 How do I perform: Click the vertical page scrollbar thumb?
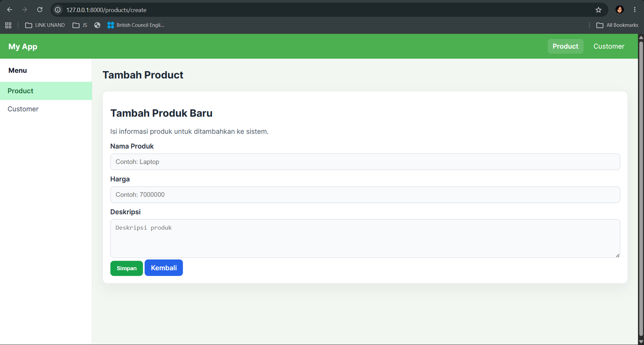[x=641, y=188]
